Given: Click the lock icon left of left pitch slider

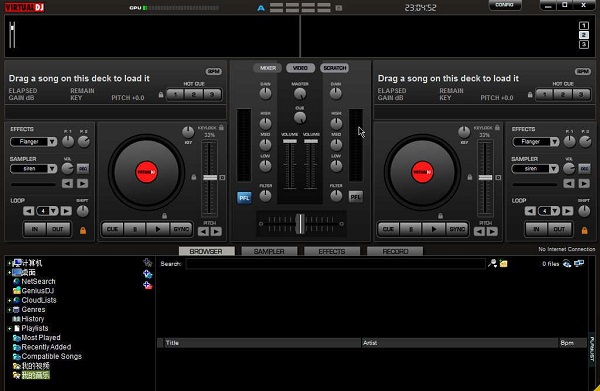Looking at the screenshot, I should [194, 177].
